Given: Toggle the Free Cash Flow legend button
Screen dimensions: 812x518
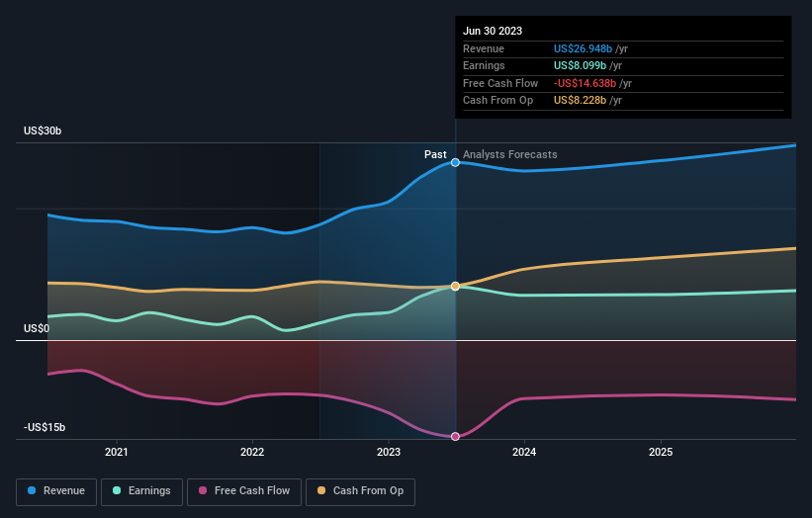Looking at the screenshot, I should 244,491.
